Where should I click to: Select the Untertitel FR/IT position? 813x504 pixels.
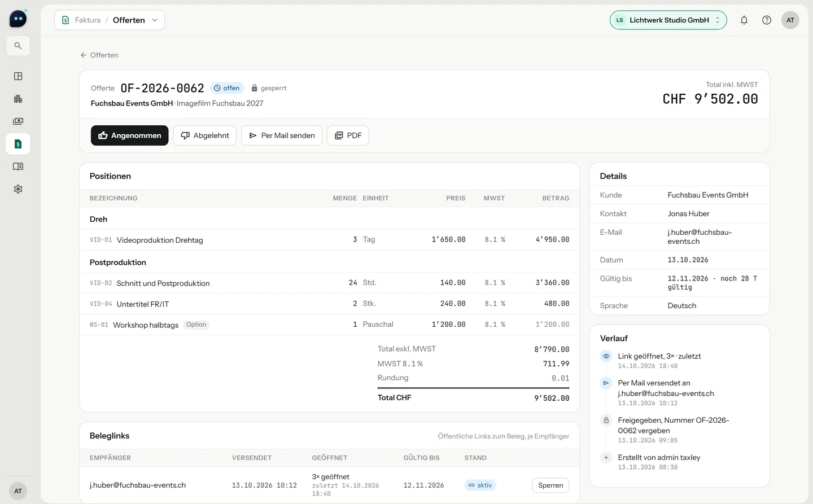click(330, 304)
